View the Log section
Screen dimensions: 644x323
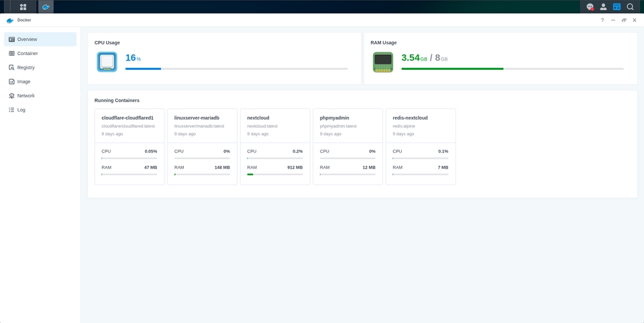coord(40,109)
